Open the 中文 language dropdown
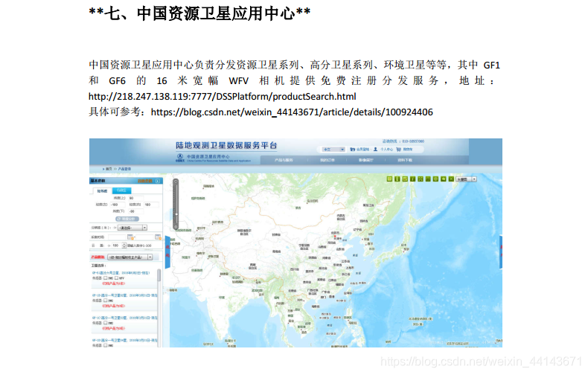The width and height of the screenshot is (588, 375). coord(333,150)
